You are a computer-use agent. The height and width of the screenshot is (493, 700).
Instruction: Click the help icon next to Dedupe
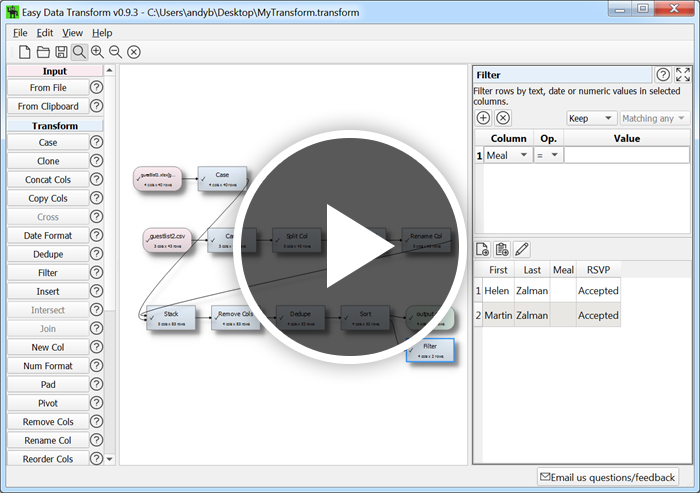(97, 254)
